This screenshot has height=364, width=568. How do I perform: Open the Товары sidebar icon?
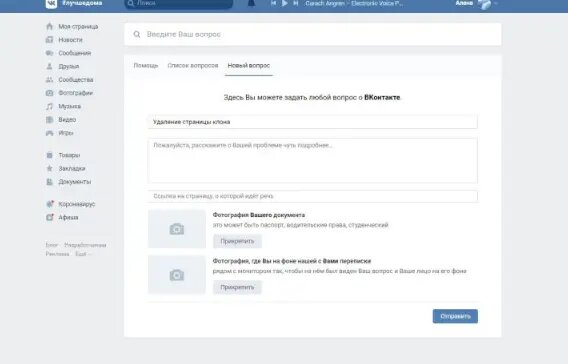click(50, 155)
